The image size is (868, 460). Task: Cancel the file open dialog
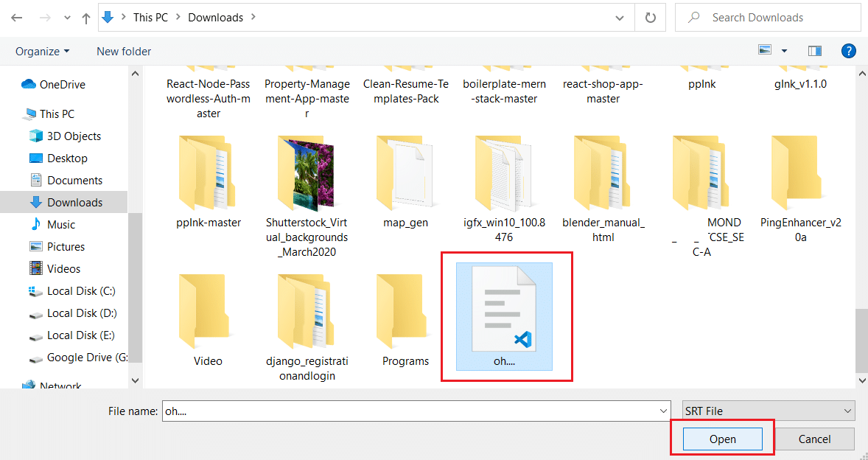click(815, 439)
